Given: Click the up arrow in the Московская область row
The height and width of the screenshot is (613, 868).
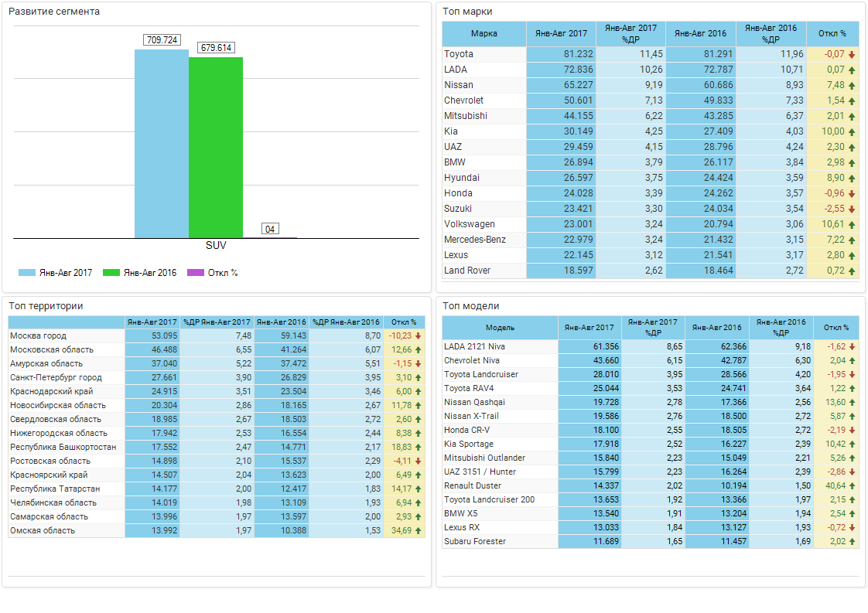Looking at the screenshot, I should click(x=418, y=350).
